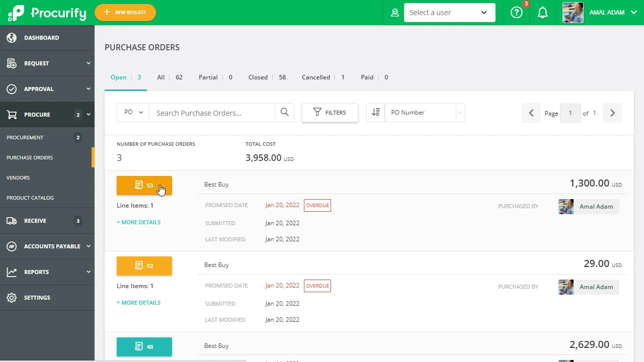Select the Open tab
The image size is (644, 362).
(126, 77)
